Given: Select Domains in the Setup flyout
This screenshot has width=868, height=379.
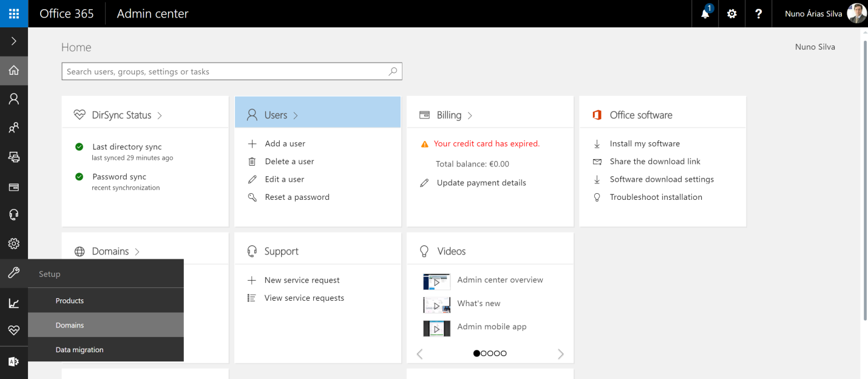Looking at the screenshot, I should (106, 325).
